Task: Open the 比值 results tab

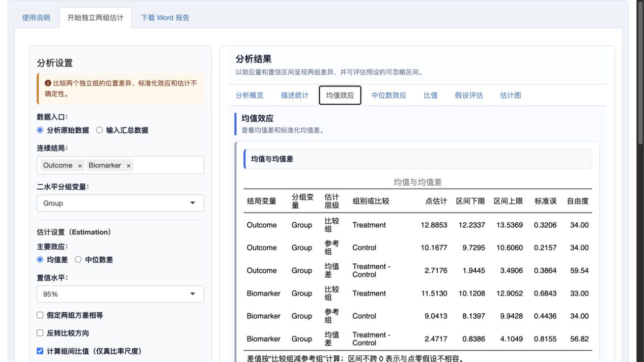Action: point(431,95)
